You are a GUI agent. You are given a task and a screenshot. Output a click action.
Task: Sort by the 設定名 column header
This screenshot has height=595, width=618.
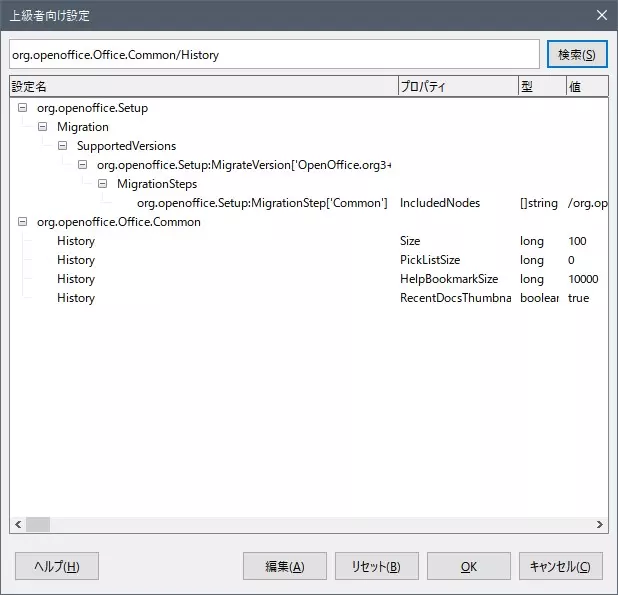(200, 87)
